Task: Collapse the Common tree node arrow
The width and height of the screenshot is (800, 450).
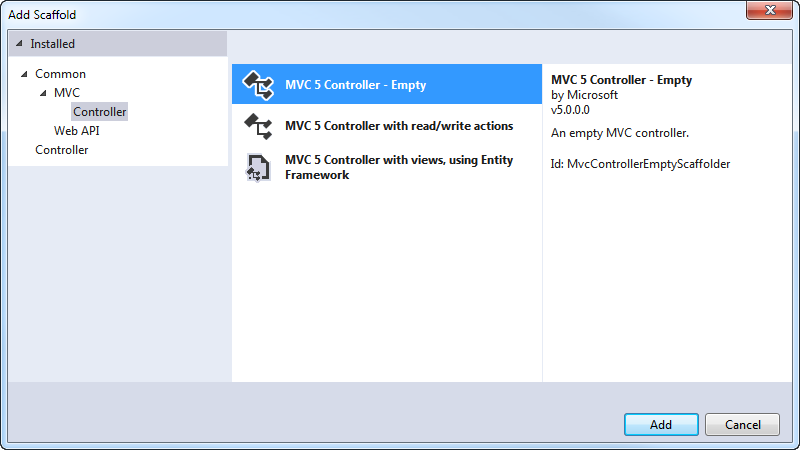Action: pyautogui.click(x=24, y=74)
